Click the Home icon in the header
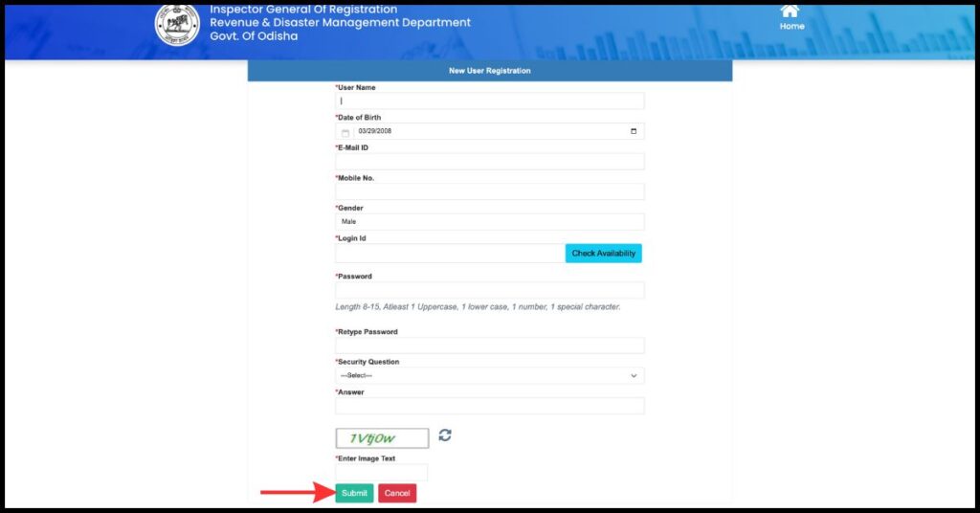980x513 pixels. pos(790,11)
